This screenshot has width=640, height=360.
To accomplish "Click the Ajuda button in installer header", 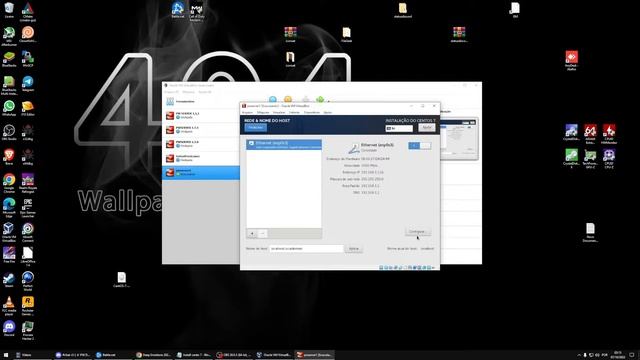I will (x=427, y=128).
